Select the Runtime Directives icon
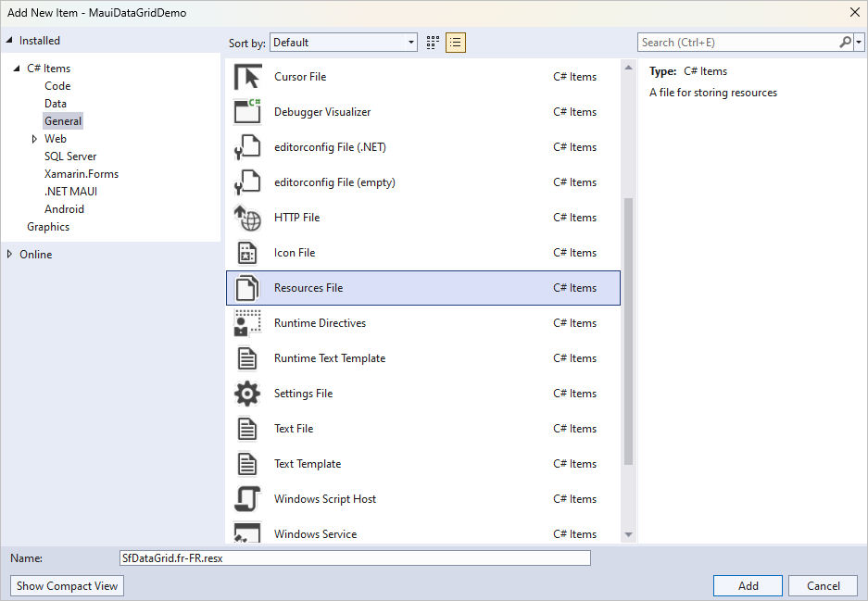868x601 pixels. point(247,323)
